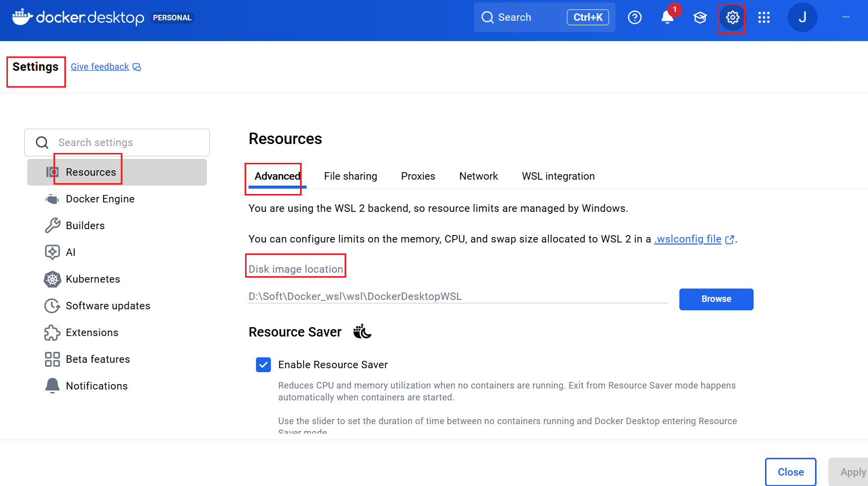Image resolution: width=868 pixels, height=486 pixels.
Task: Click the search magnifier in the header
Action: 488,17
